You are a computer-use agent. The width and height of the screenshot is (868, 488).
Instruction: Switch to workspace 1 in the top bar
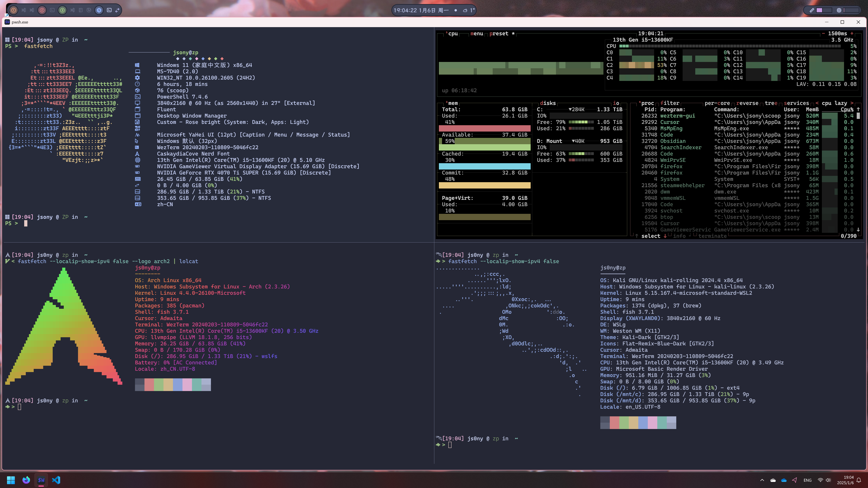pyautogui.click(x=14, y=10)
